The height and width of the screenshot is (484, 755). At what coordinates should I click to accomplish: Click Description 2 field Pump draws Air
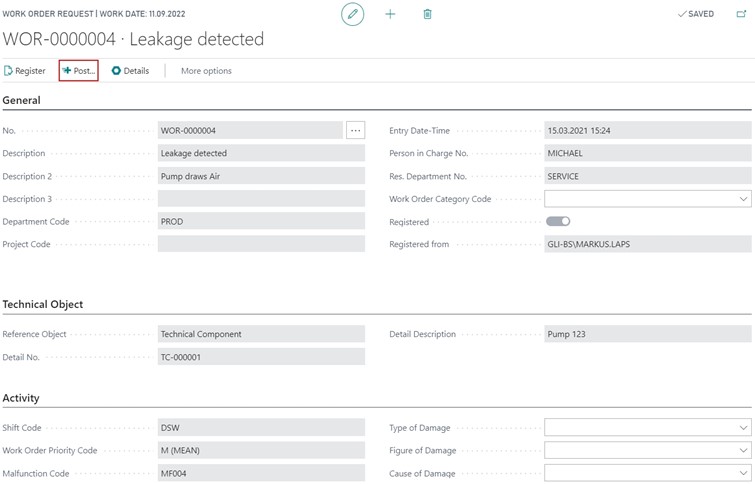pyautogui.click(x=261, y=176)
